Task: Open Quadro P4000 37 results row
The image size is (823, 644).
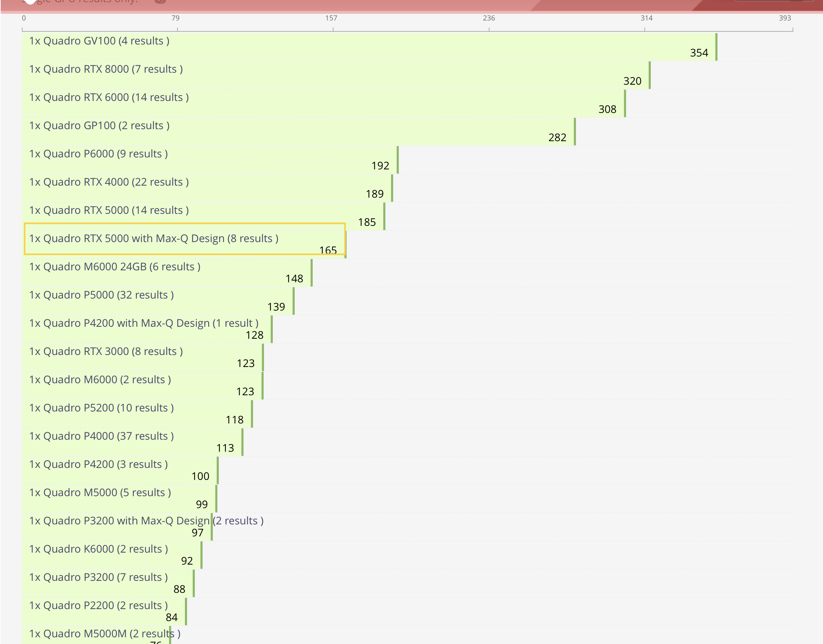Action: click(x=101, y=436)
